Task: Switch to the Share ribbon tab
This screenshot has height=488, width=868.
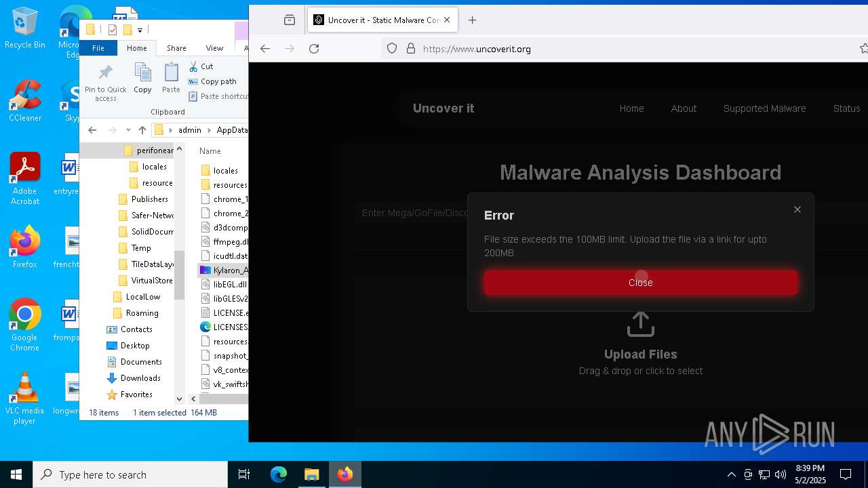Action: point(176,48)
